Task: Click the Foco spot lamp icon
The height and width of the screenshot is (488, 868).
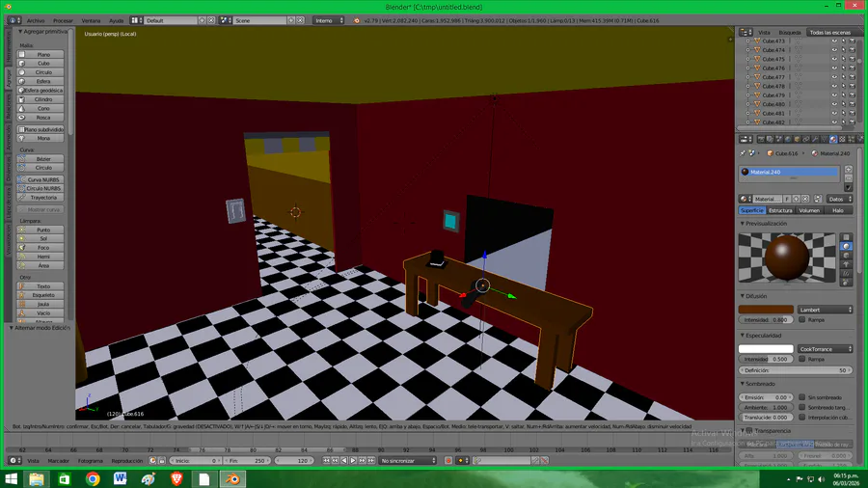Action: [21, 247]
